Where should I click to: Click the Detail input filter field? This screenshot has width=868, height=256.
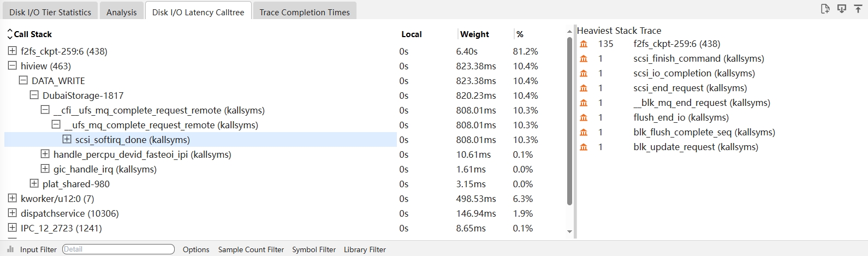tap(118, 249)
